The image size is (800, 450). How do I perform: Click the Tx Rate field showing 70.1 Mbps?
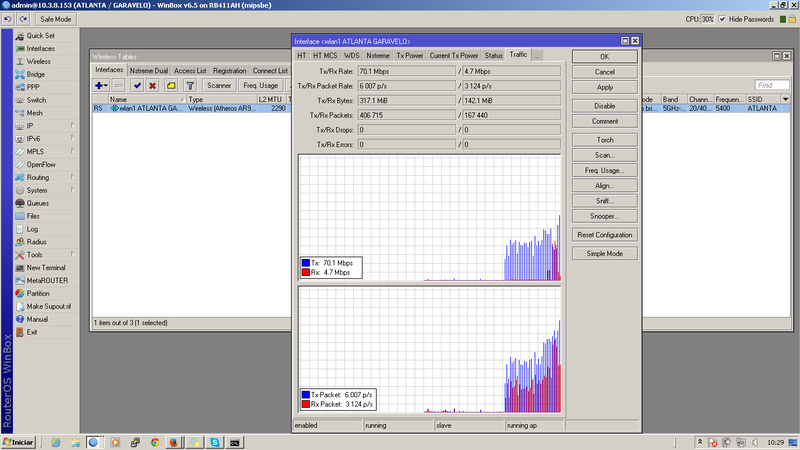(406, 71)
